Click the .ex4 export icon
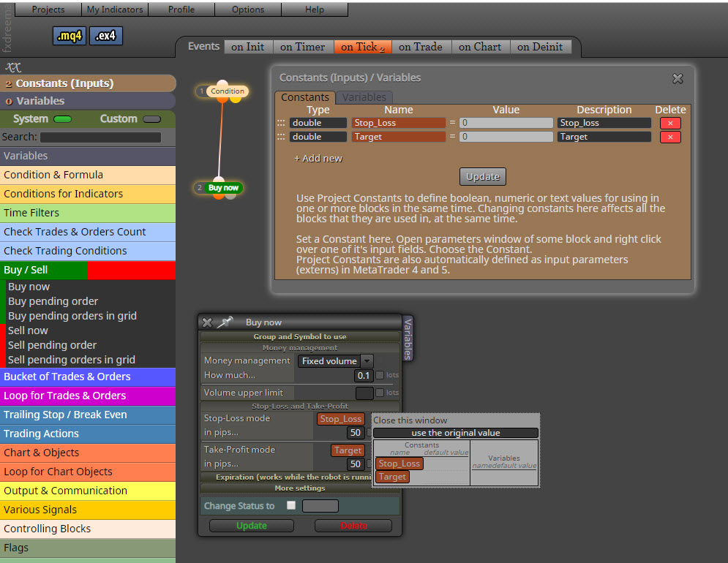 106,36
